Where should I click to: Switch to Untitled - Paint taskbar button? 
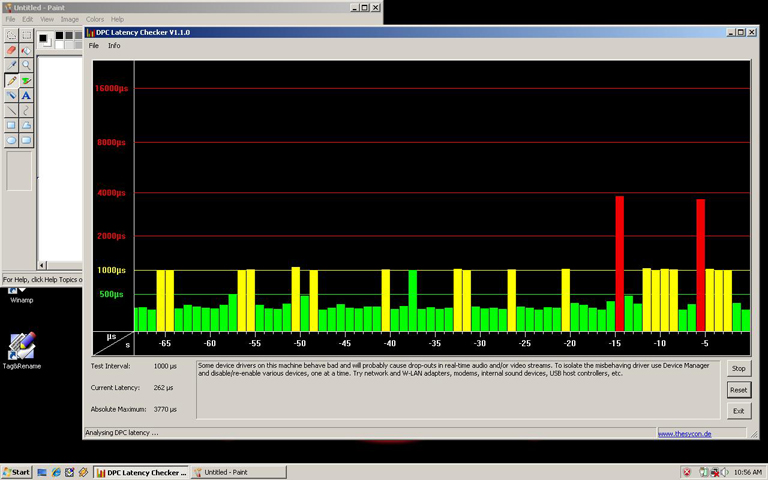(x=239, y=472)
